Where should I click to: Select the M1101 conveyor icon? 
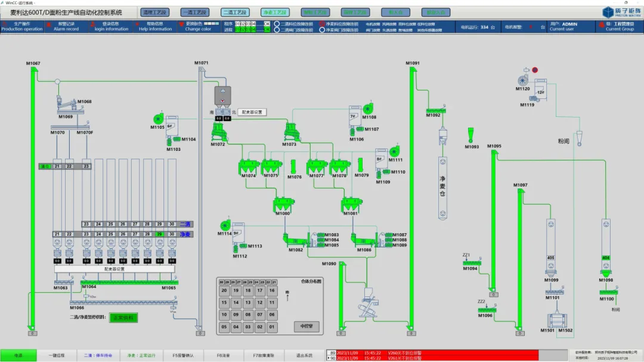[555, 292]
